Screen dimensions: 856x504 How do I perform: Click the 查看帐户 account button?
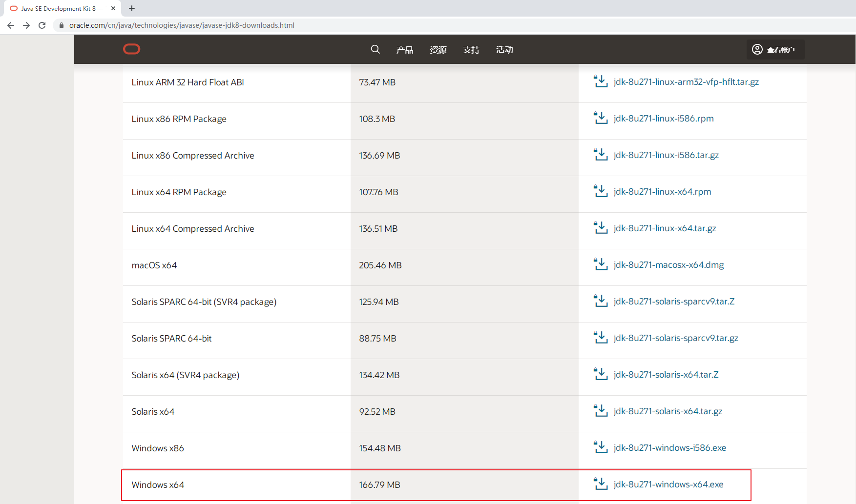point(774,50)
